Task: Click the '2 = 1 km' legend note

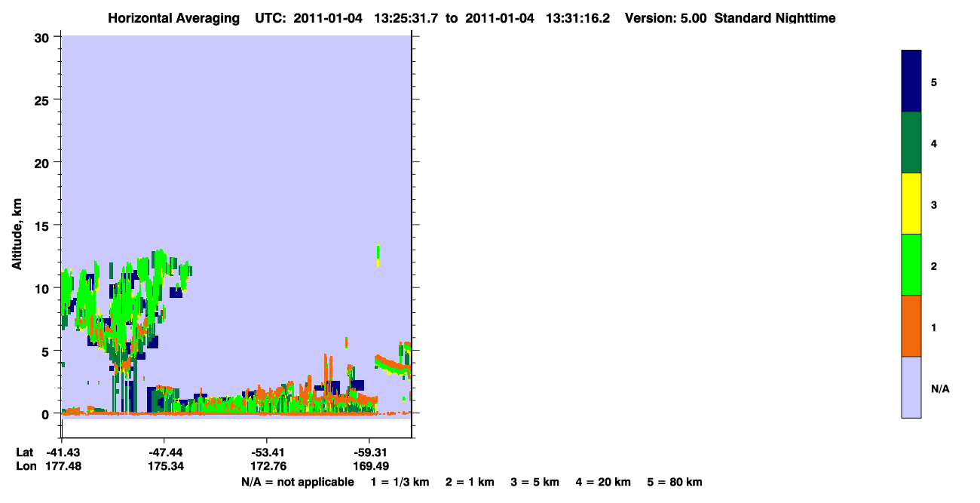Action: click(x=470, y=483)
